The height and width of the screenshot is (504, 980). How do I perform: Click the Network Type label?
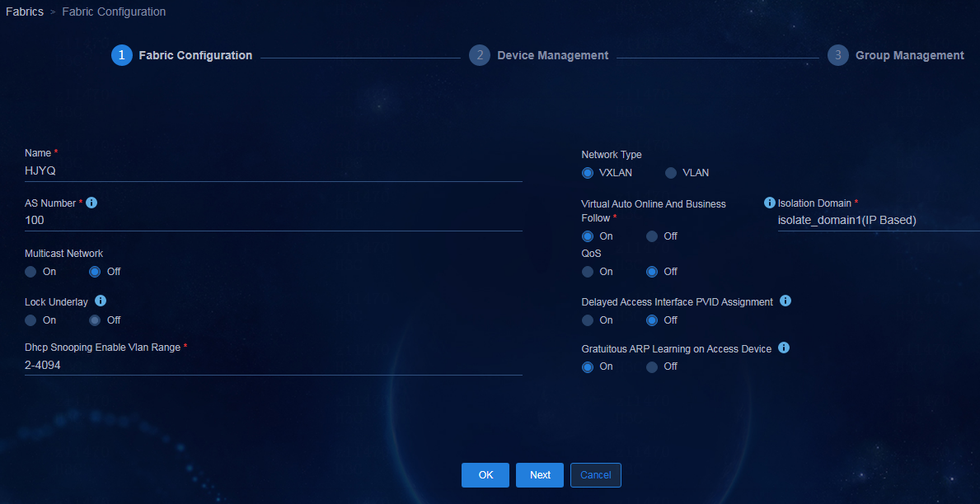coord(612,155)
